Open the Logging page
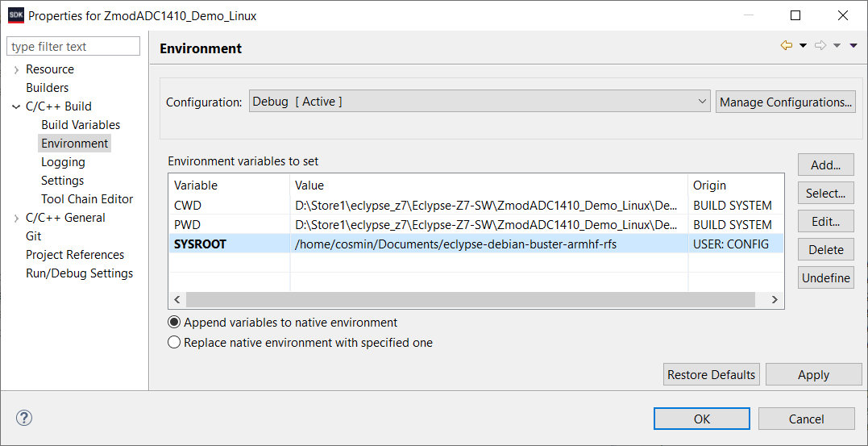Viewport: 868px width, 446px height. tap(63, 162)
